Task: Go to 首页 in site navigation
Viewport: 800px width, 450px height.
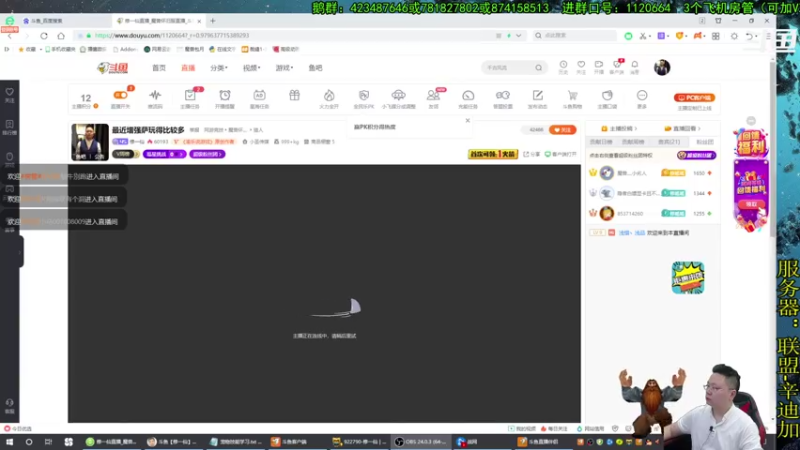Action: click(159, 68)
